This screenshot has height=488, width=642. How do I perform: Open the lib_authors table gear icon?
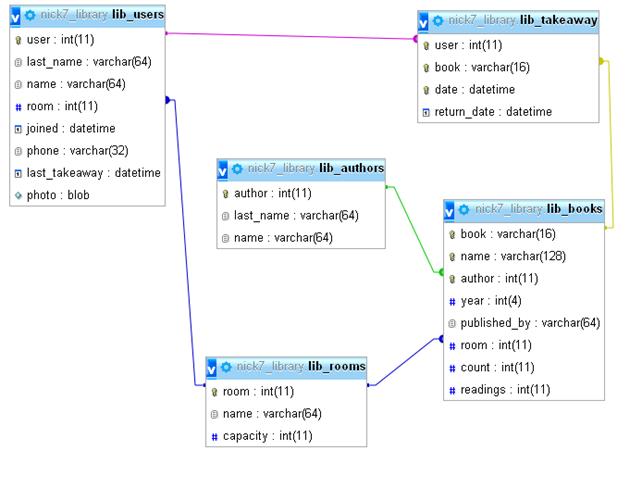click(238, 168)
